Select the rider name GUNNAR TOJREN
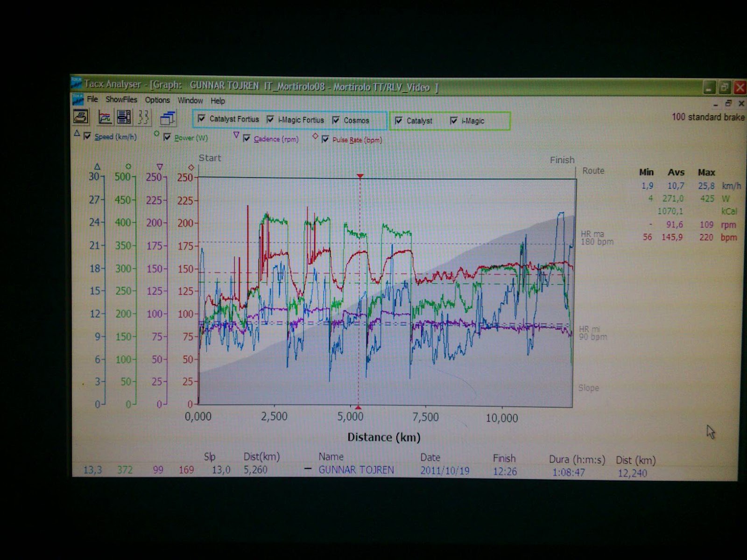Image resolution: width=747 pixels, height=560 pixels. click(x=356, y=470)
